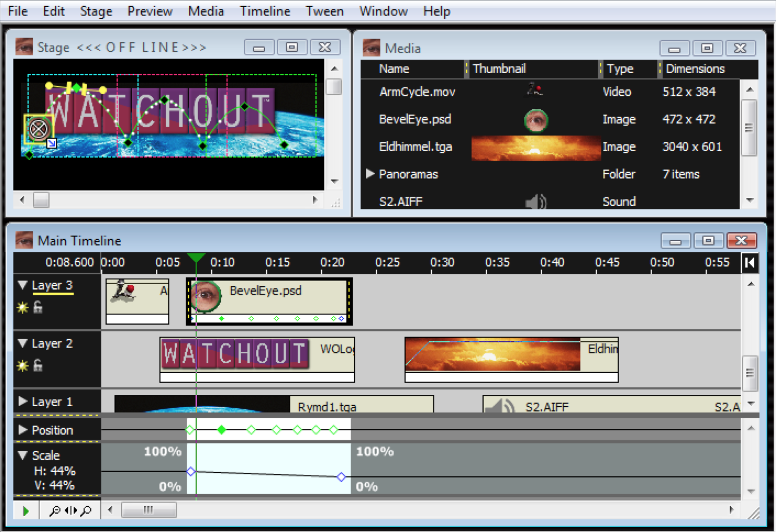
Task: Jump to timeline start with rewind icon
Action: [750, 263]
